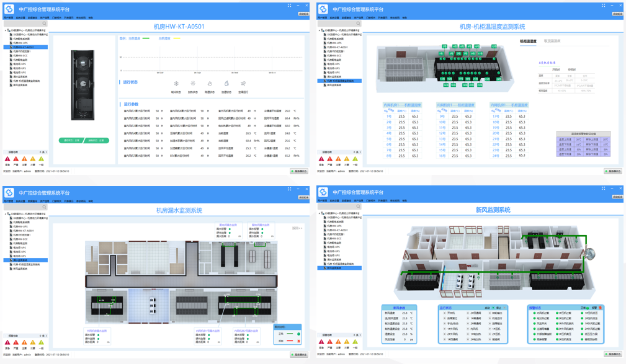This screenshot has height=364, width=626.
Task: Select the highlighted tree item in the 机柜温湿度监测系统 window
Action: pyautogui.click(x=339, y=81)
